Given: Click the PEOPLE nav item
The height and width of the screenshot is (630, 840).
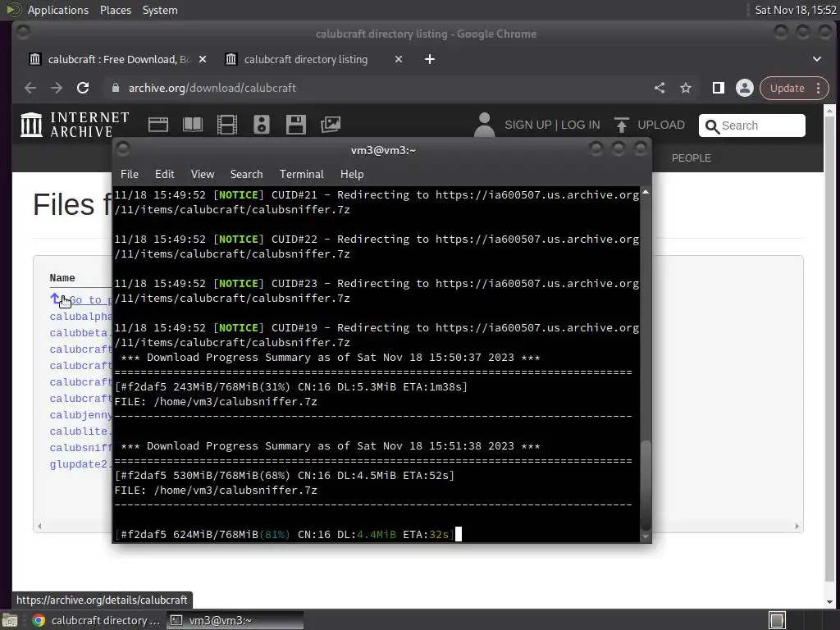Looking at the screenshot, I should [x=691, y=158].
